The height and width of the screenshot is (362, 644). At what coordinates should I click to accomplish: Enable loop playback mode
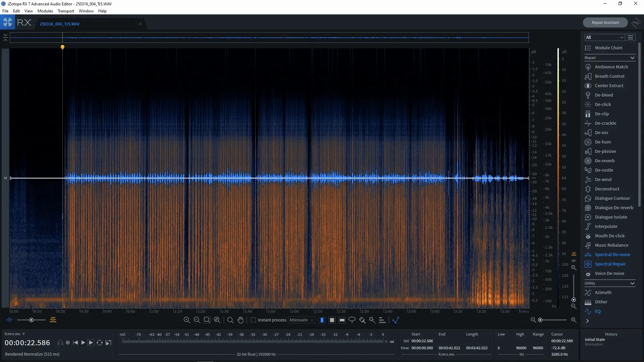pos(100,342)
